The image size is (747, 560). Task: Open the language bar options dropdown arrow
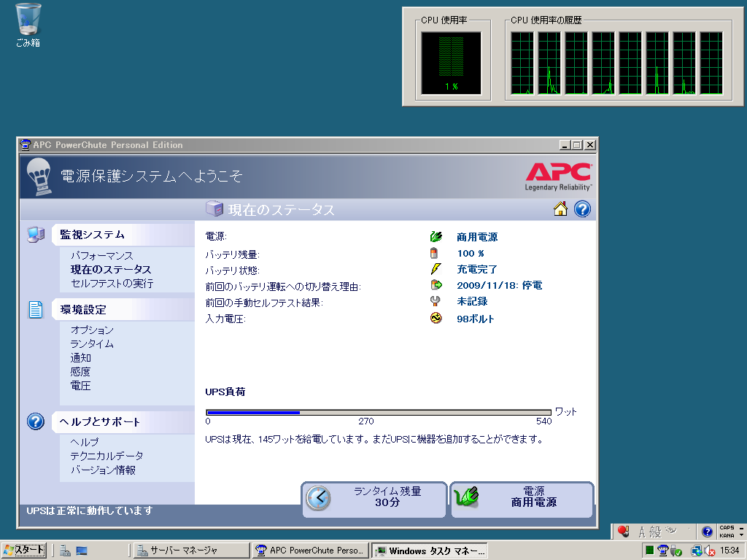pyautogui.click(x=741, y=536)
